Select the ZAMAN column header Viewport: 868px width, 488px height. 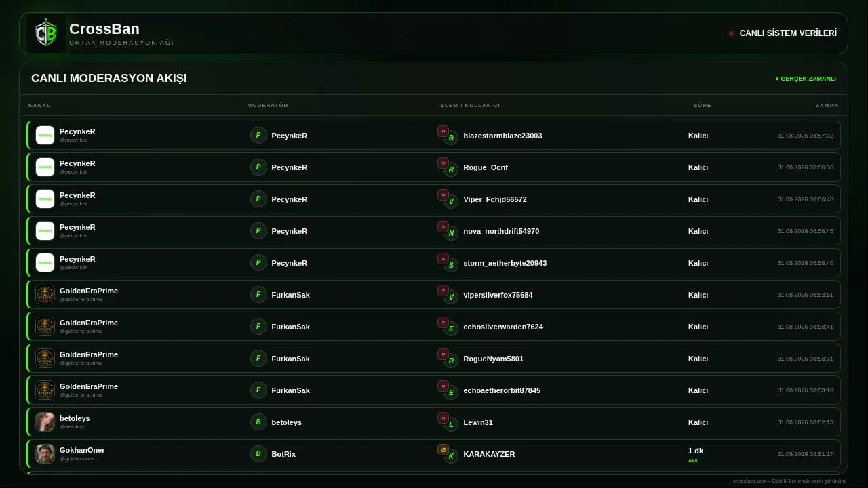(x=827, y=105)
